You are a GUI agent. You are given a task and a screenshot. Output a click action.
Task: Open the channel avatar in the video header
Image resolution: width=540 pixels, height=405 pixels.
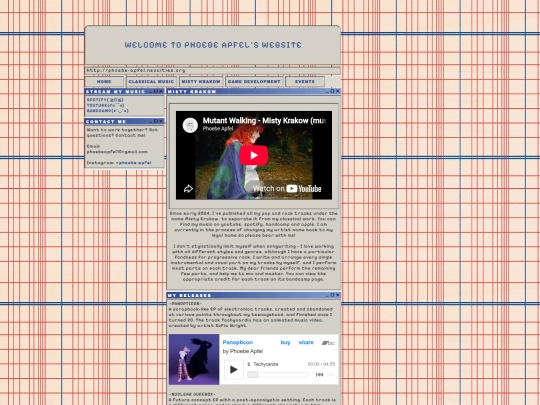pyautogui.click(x=190, y=125)
